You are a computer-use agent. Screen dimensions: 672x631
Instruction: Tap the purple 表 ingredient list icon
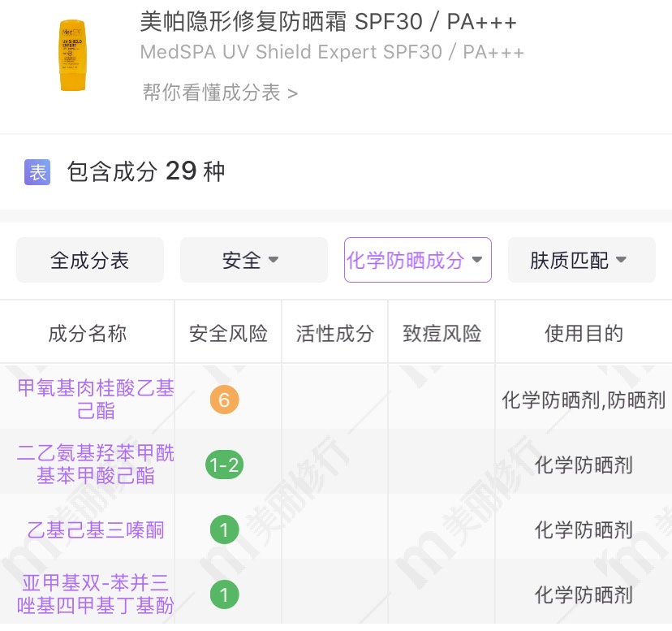pyautogui.click(x=37, y=172)
